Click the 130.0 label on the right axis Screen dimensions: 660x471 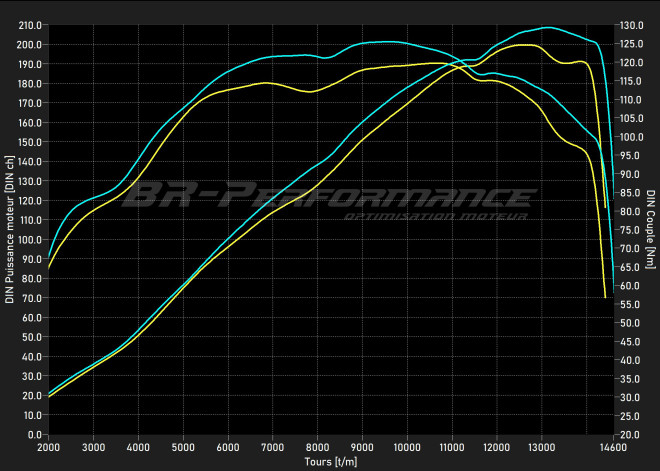click(631, 25)
